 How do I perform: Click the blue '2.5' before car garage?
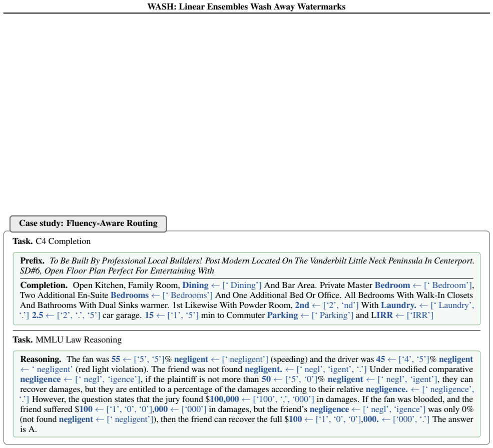(x=38, y=315)
